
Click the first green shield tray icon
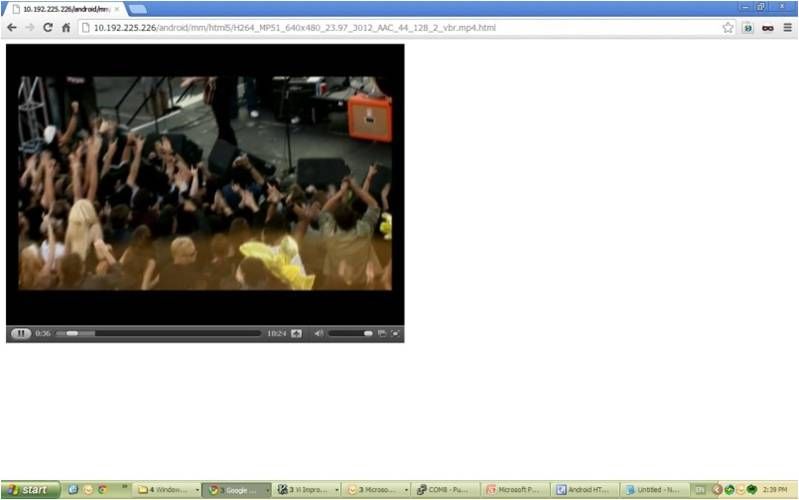pyautogui.click(x=729, y=490)
